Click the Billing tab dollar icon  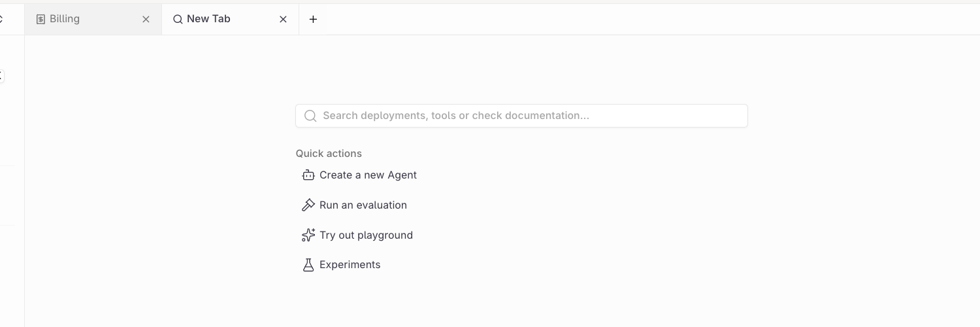(41, 20)
